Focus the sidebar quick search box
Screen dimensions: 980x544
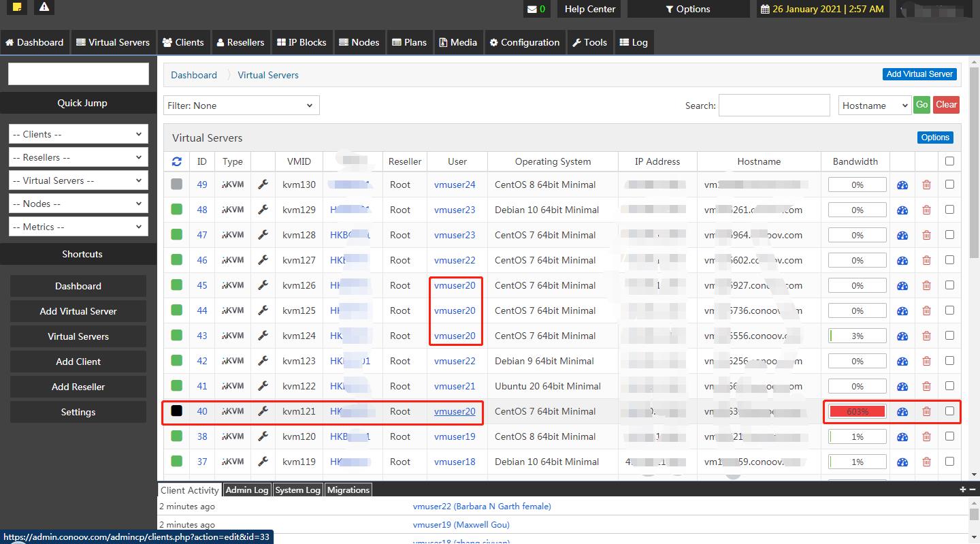(78, 74)
